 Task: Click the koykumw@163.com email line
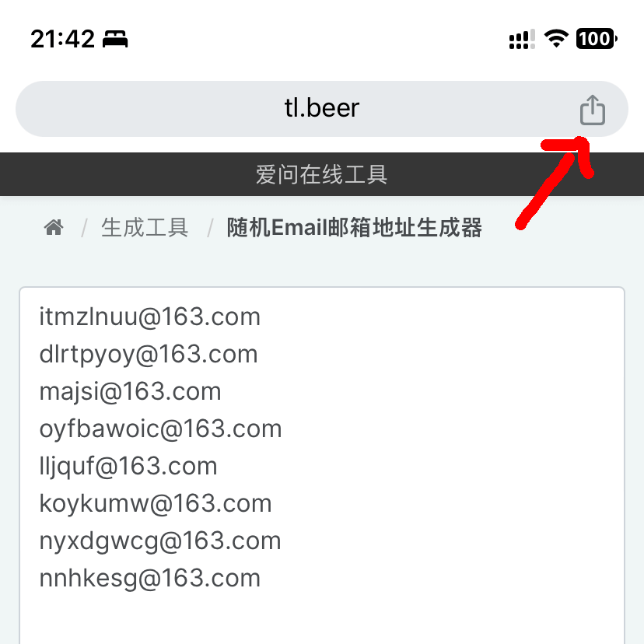tap(156, 504)
